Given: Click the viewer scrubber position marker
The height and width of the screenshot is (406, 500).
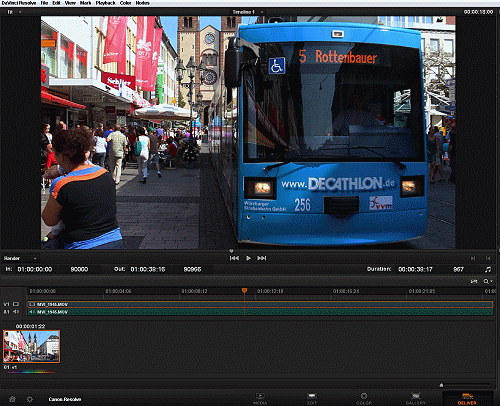Looking at the screenshot, I should (231, 251).
